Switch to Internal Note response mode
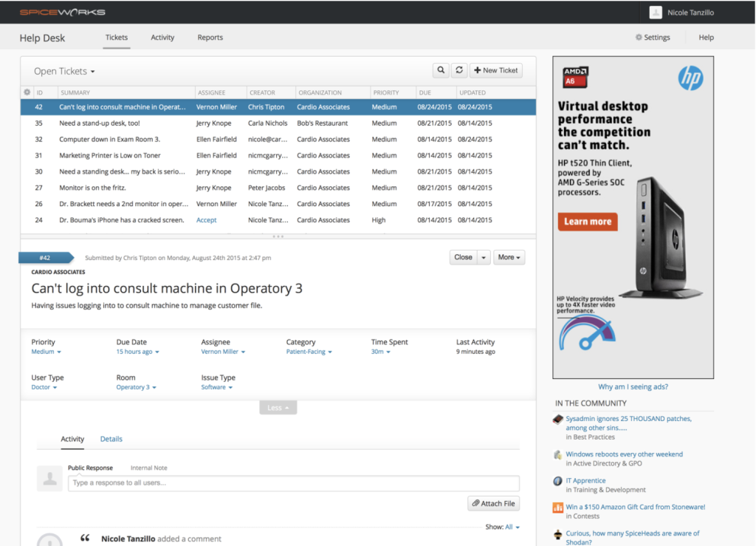 click(x=148, y=468)
